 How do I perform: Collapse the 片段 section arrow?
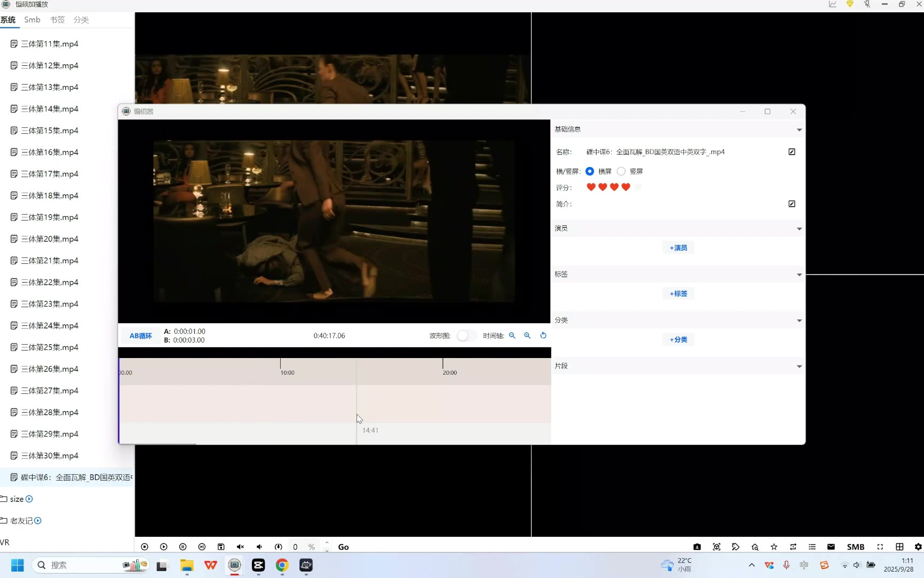(x=799, y=367)
